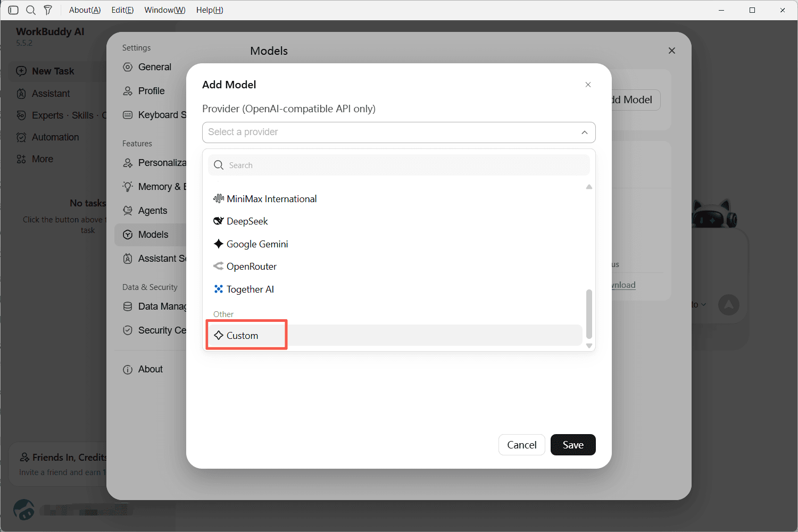
Task: Choose DeepSeek as provider
Action: (x=395, y=221)
